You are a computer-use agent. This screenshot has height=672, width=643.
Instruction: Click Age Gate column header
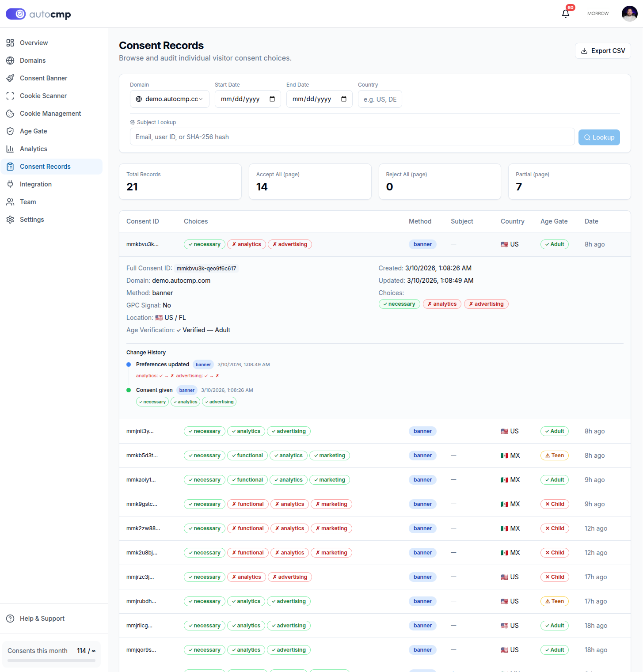(x=554, y=221)
